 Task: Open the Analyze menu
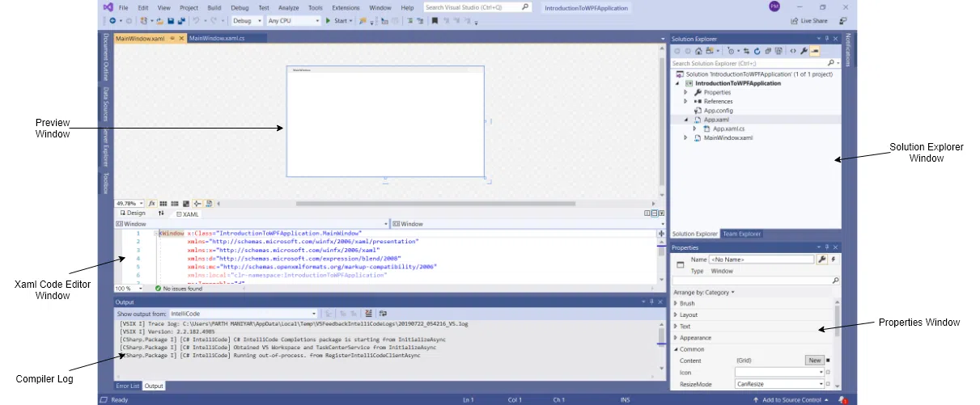click(289, 7)
